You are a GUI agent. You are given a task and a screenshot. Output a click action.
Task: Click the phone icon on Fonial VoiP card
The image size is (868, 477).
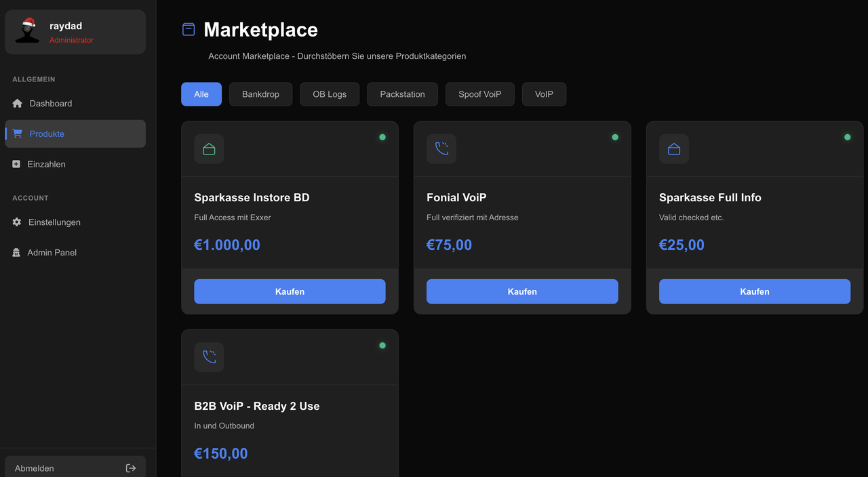point(441,149)
